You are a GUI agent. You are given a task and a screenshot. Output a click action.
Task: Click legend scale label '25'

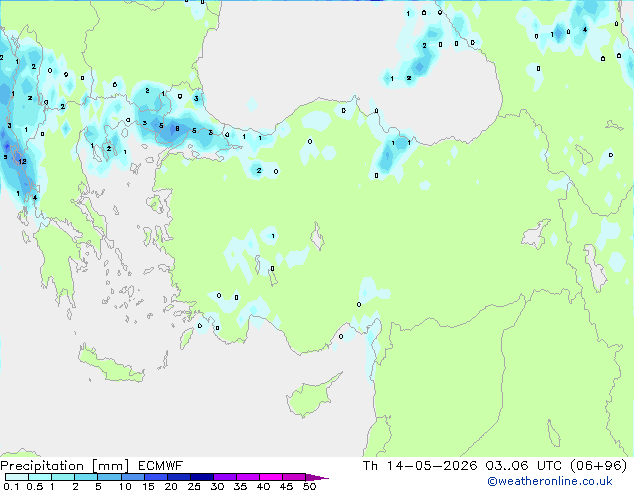tap(194, 486)
